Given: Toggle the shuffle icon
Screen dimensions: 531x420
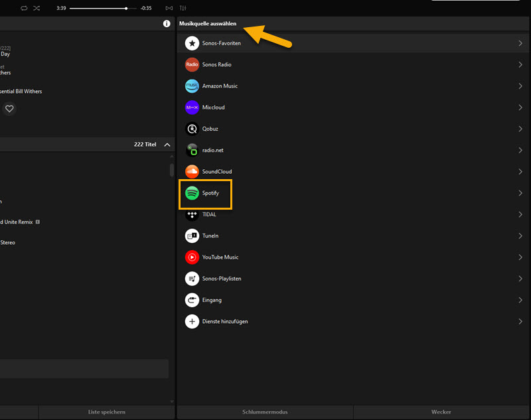Looking at the screenshot, I should coord(37,8).
